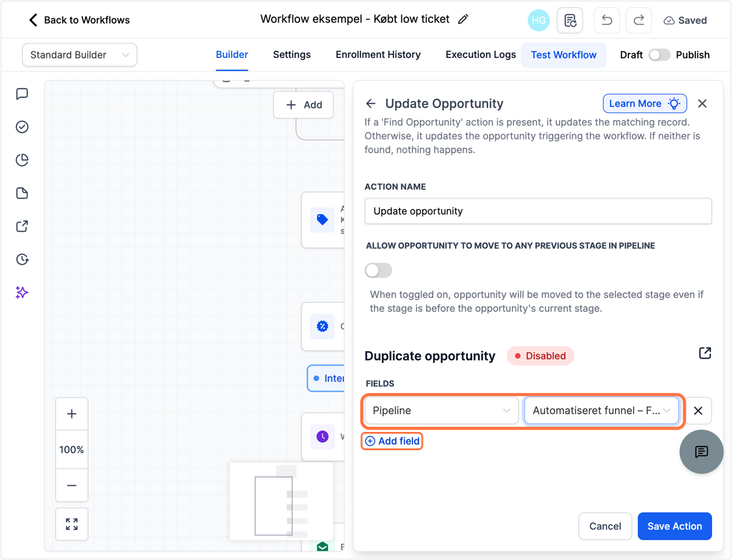The width and height of the screenshot is (732, 560).
Task: Open the Standard Builder dropdown
Action: [x=79, y=55]
